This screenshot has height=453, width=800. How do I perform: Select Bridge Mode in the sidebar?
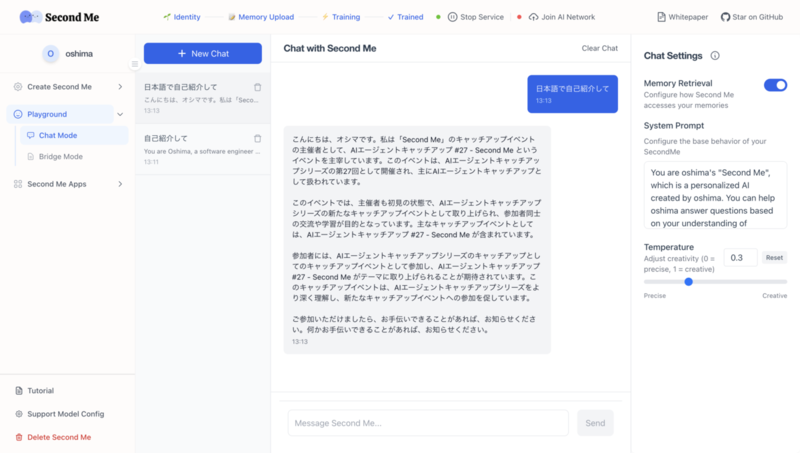pos(74,157)
